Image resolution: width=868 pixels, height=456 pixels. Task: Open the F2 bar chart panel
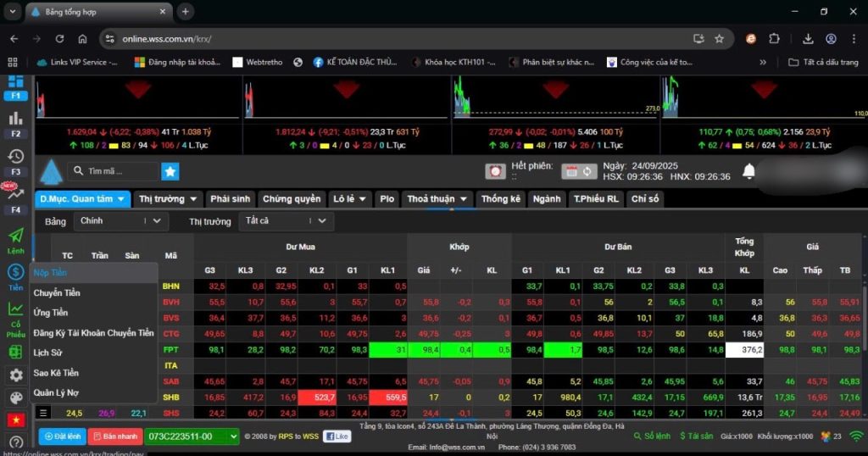click(x=15, y=119)
